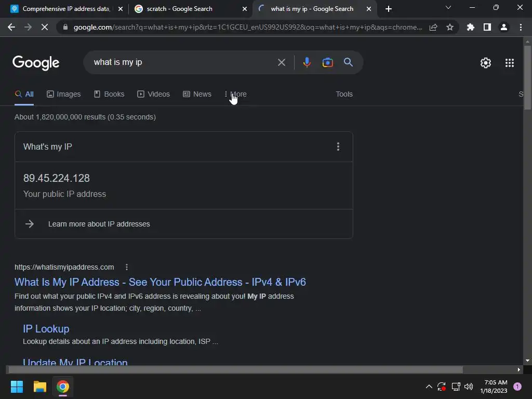Click the vertical scrollbar thumb
The height and width of the screenshot is (399, 532).
[x=527, y=77]
